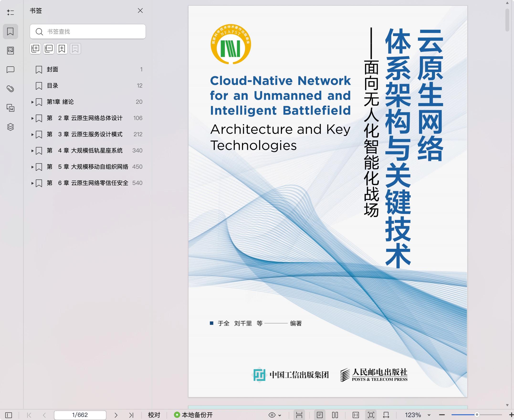This screenshot has width=514, height=420.
Task: Select the bookmarks sidebar icon
Action: [10, 31]
